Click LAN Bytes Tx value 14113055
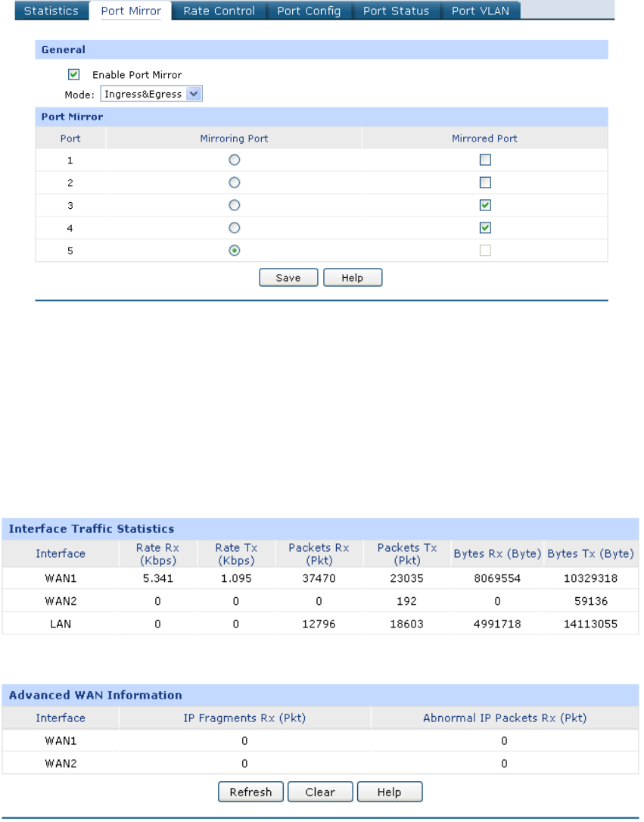Viewport: 644px width, 822px height. 590,624
